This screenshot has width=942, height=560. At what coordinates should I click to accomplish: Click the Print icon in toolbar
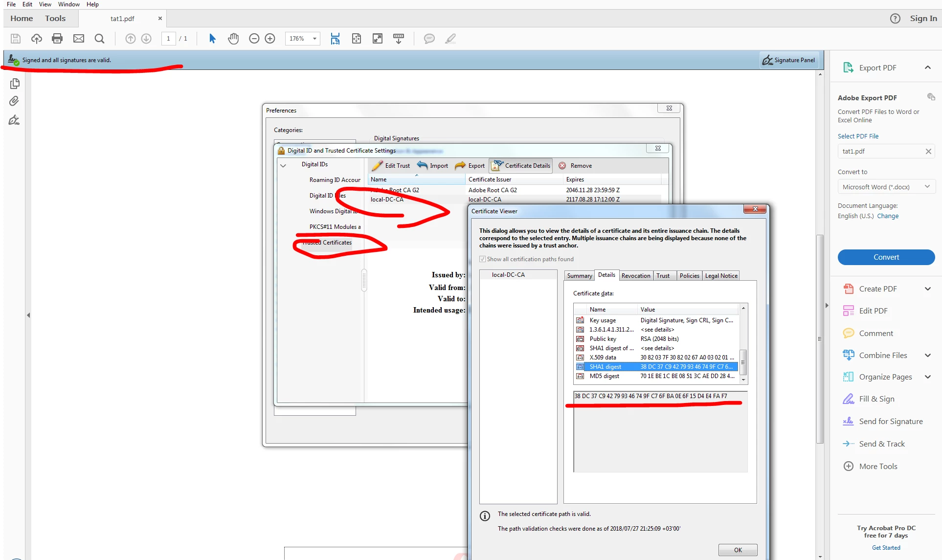click(57, 39)
